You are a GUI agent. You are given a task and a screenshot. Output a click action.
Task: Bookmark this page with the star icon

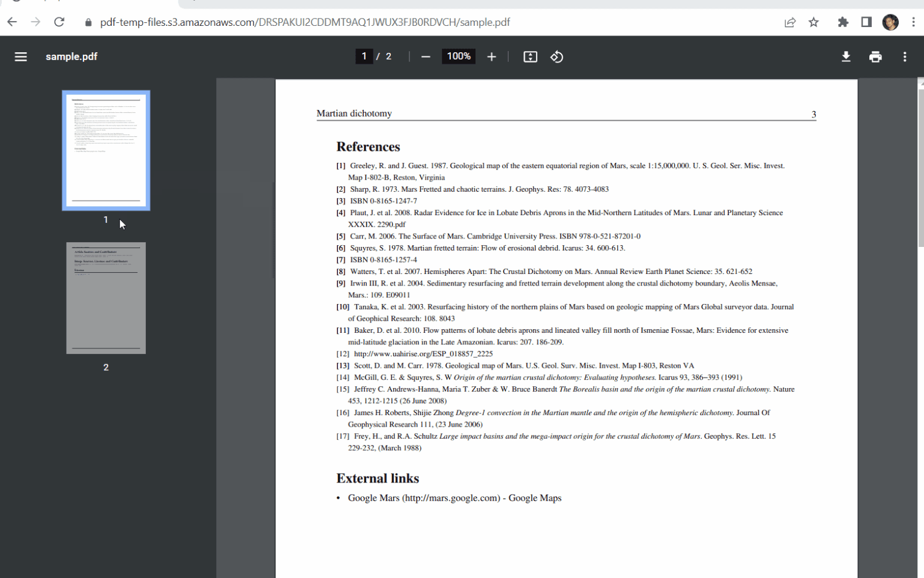click(813, 22)
